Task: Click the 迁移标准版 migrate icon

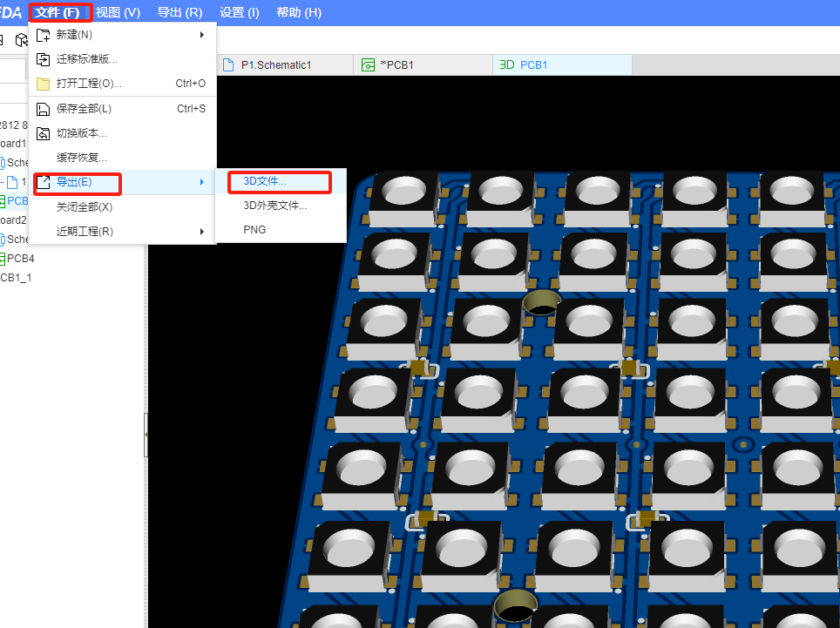Action: (x=43, y=59)
